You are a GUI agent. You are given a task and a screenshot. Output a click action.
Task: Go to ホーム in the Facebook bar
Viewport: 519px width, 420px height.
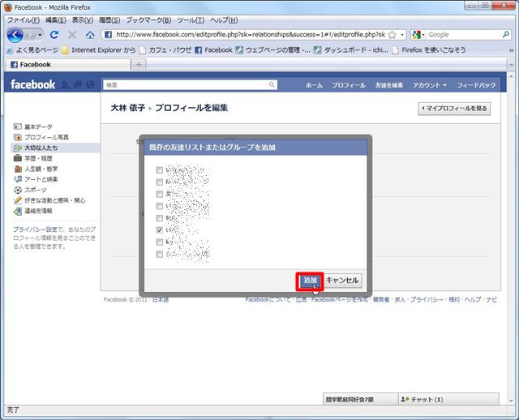[314, 85]
